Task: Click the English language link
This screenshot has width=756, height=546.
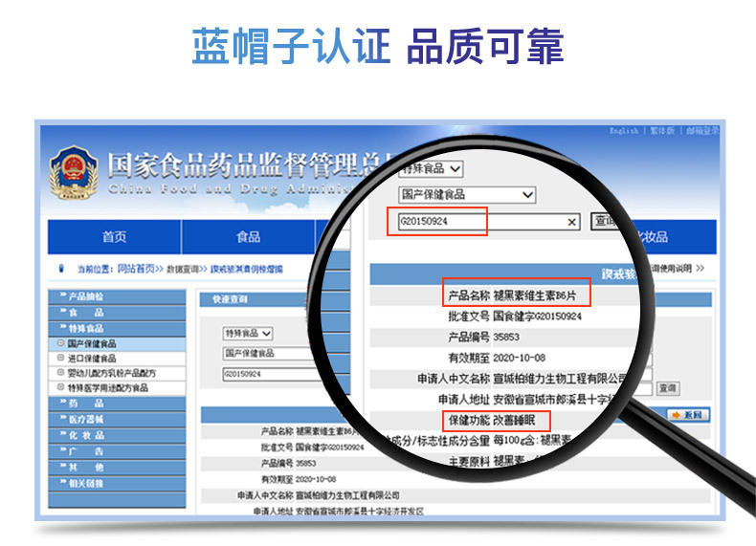Action: click(x=624, y=130)
